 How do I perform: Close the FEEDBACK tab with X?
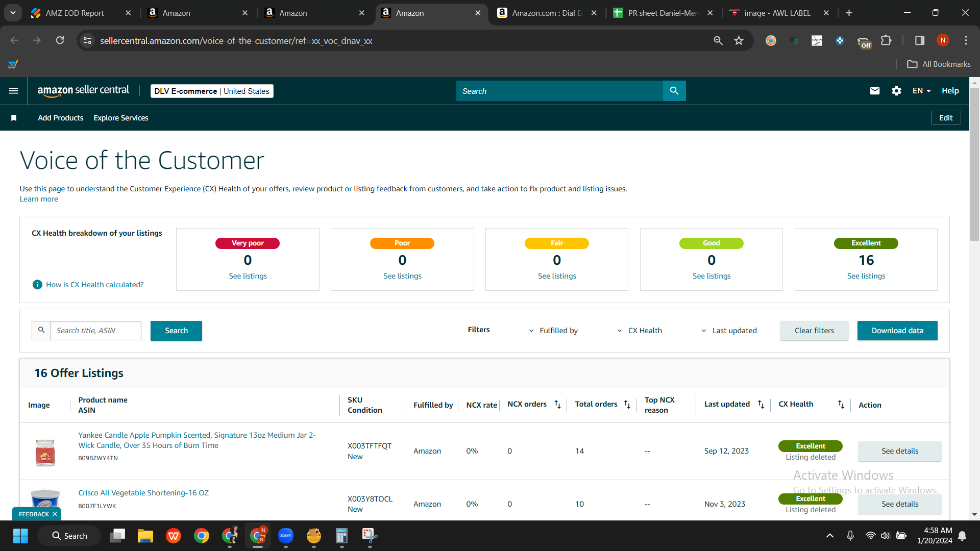click(x=55, y=514)
